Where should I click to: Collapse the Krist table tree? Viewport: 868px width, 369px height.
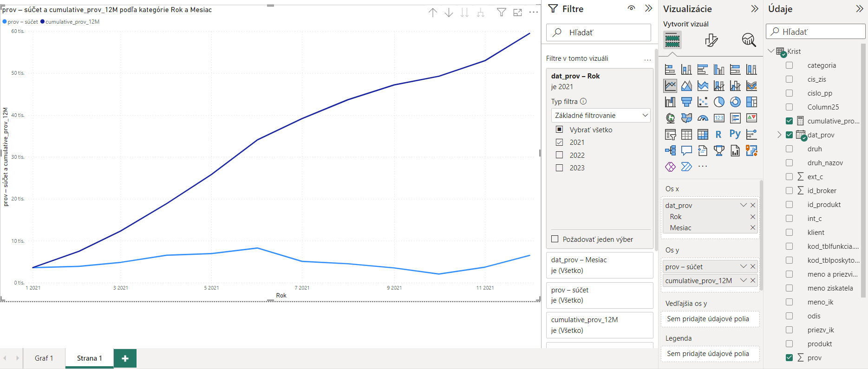point(771,51)
